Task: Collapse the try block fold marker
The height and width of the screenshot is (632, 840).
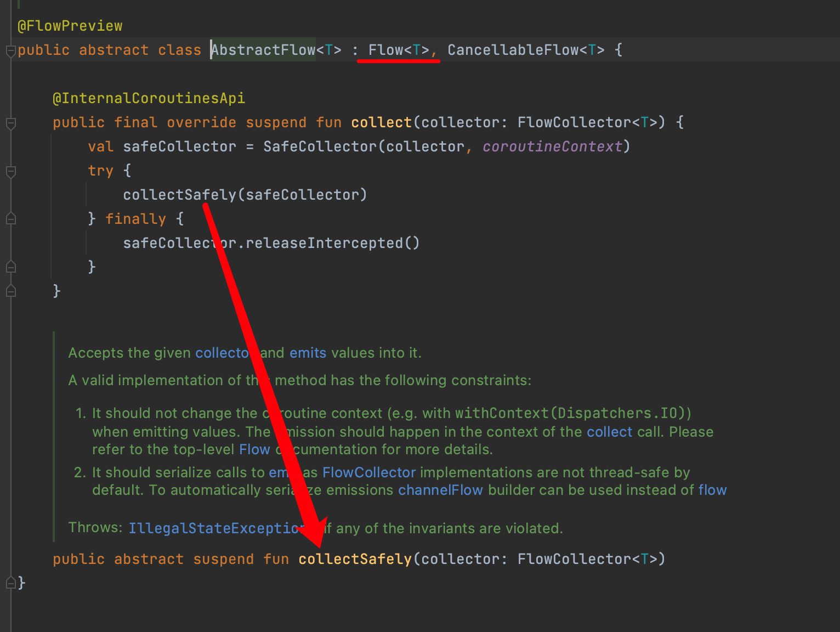Action: pos(10,172)
